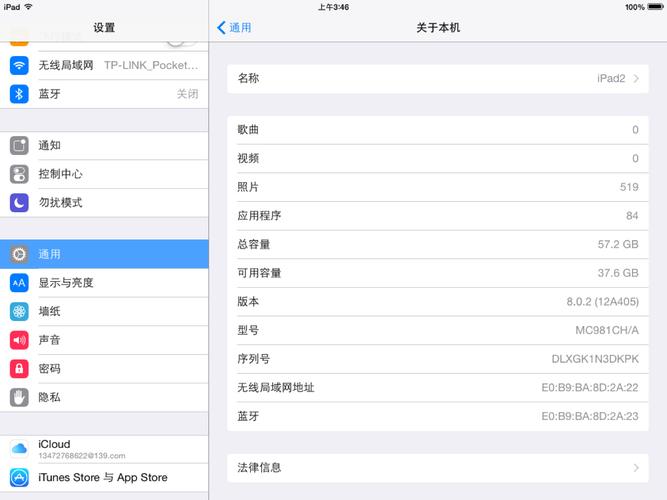Tap the 上午3:46 clock in status bar
The width and height of the screenshot is (667, 500).
point(334,7)
